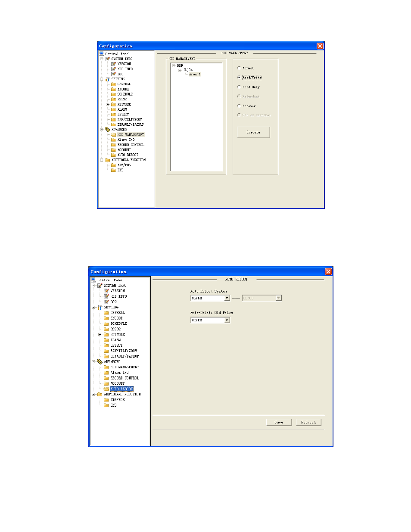Open Alarm I/O item in HDD Management window tree
The width and height of the screenshot is (411, 532).
pos(126,140)
